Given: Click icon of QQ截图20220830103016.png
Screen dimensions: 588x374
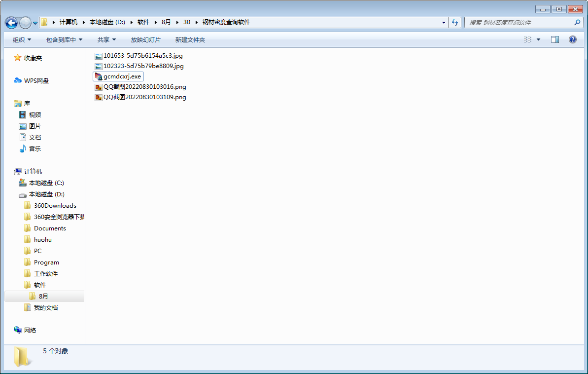Looking at the screenshot, I should point(99,87).
